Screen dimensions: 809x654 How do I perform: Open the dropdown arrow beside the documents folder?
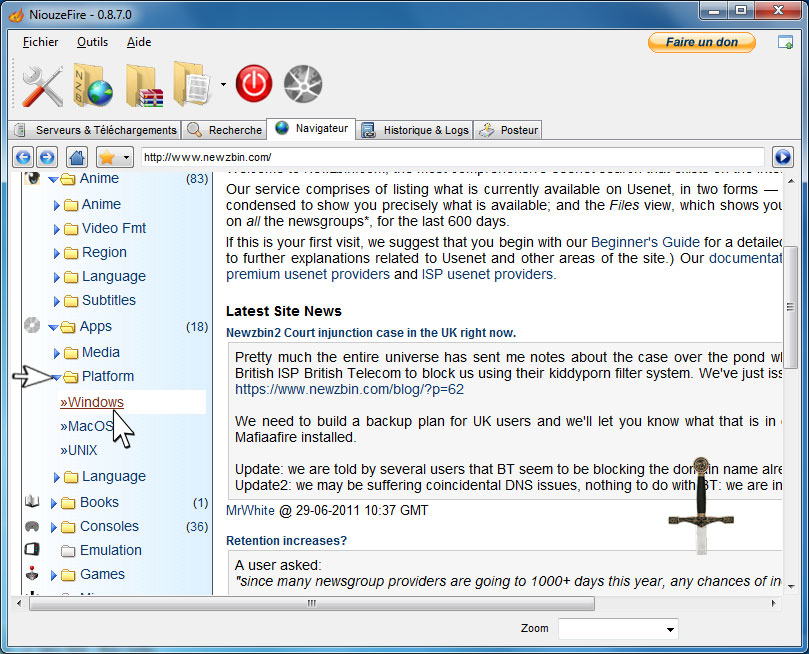click(x=223, y=84)
